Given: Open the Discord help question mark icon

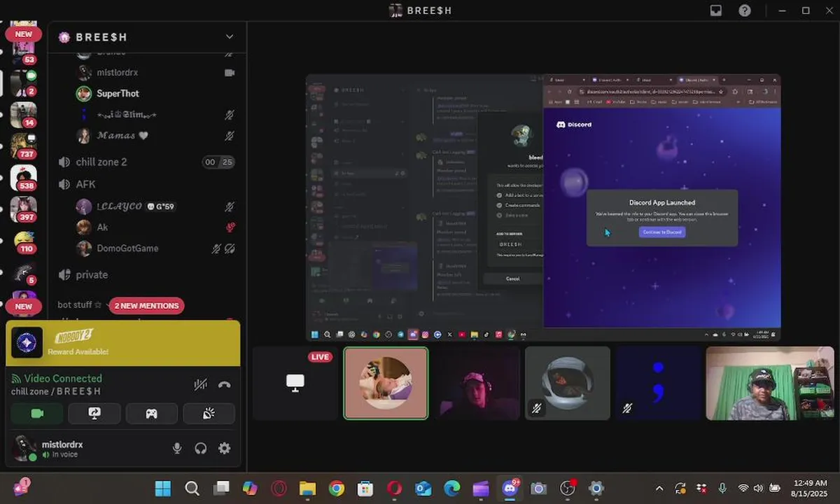Looking at the screenshot, I should click(x=745, y=10).
